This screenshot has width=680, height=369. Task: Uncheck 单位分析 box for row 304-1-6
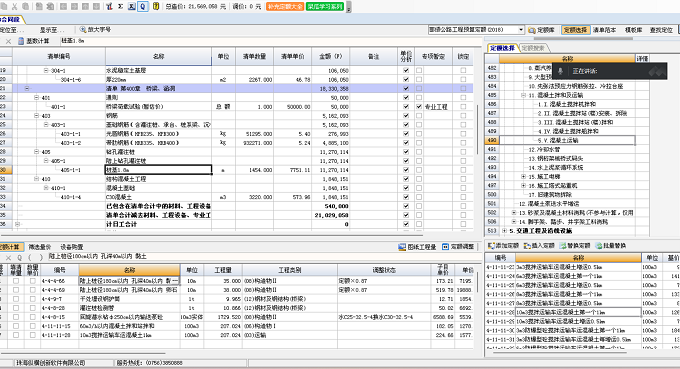[406, 79]
